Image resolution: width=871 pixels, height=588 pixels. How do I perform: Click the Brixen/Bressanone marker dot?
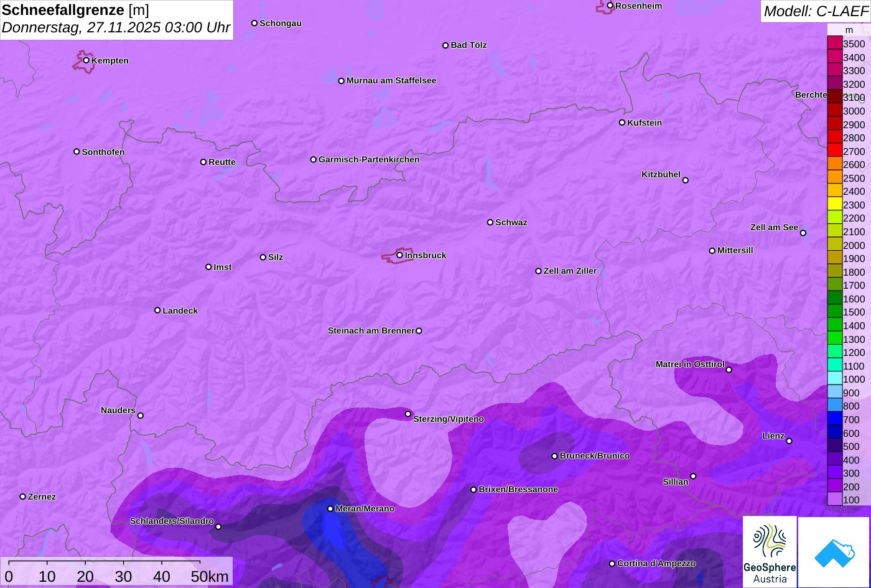(x=473, y=490)
